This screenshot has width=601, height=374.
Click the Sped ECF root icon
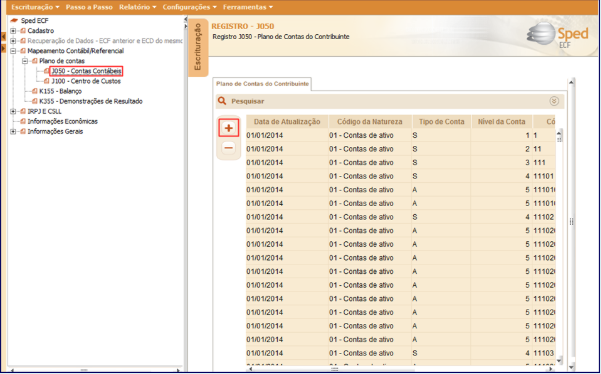pyautogui.click(x=14, y=21)
